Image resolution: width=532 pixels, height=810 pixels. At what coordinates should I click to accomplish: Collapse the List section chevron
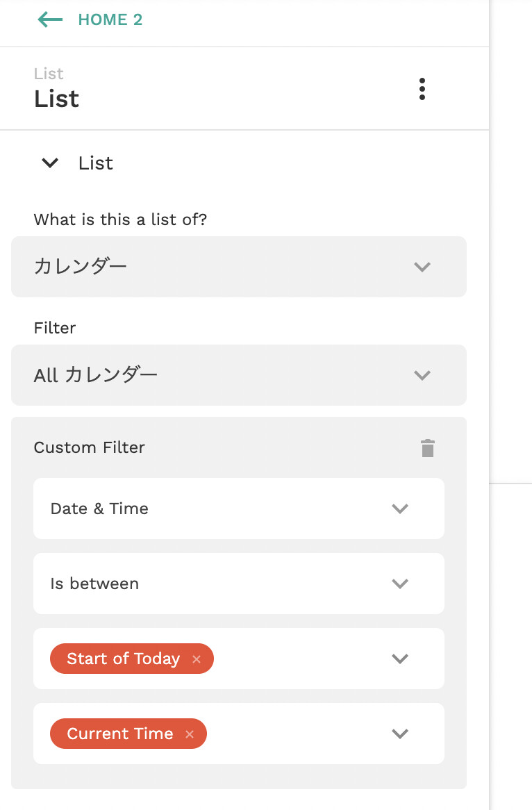pos(50,163)
